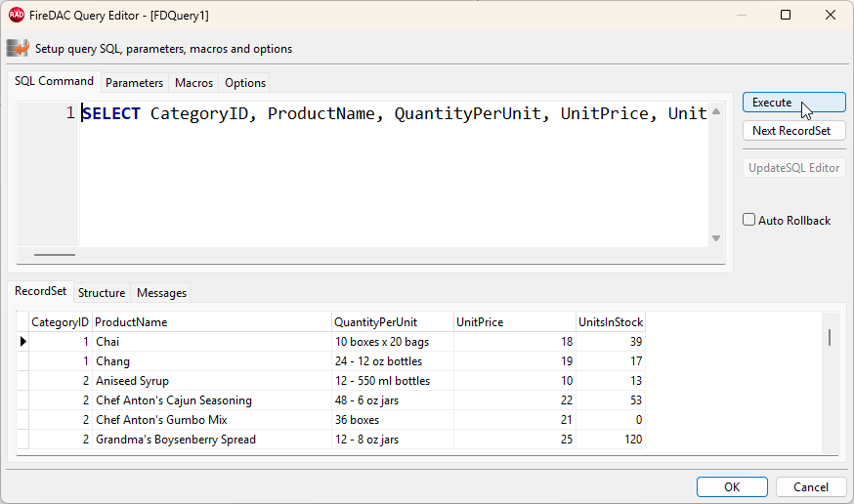The image size is (854, 504).
Task: Select the Aniseed Syrup cell
Action: [x=211, y=381]
